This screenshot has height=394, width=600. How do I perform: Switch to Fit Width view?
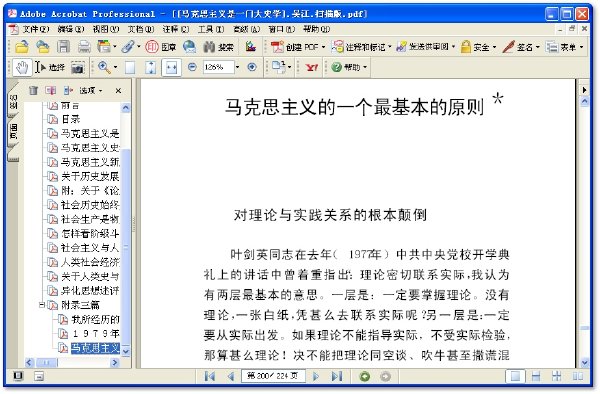(x=171, y=67)
